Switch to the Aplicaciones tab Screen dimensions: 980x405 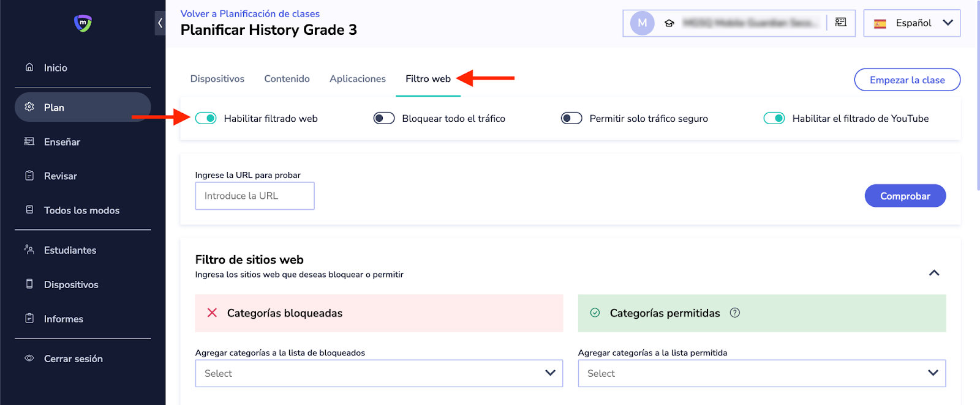(x=358, y=79)
